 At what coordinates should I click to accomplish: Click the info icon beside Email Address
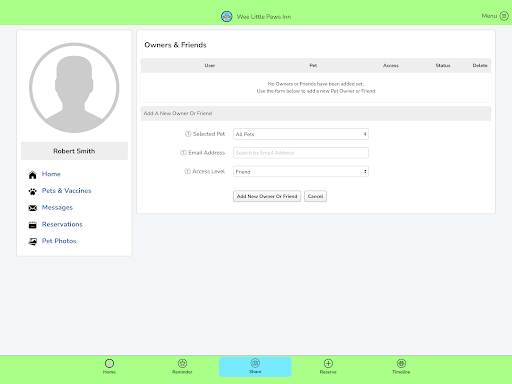coord(183,153)
